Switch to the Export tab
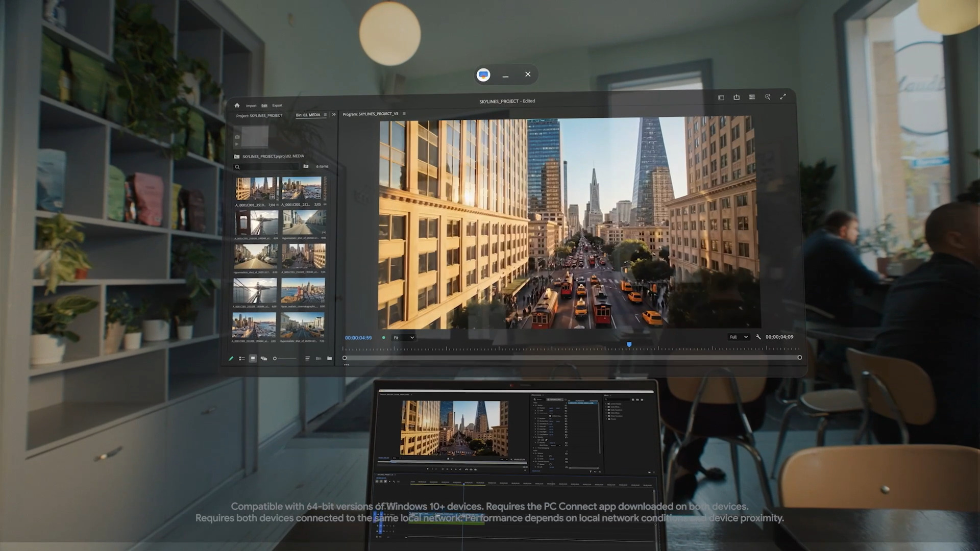980x551 pixels. click(277, 106)
